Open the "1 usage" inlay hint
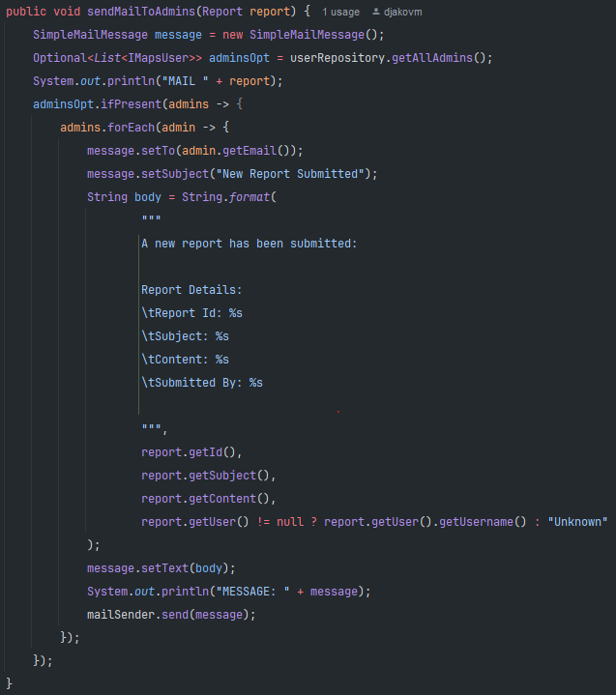 [x=339, y=12]
